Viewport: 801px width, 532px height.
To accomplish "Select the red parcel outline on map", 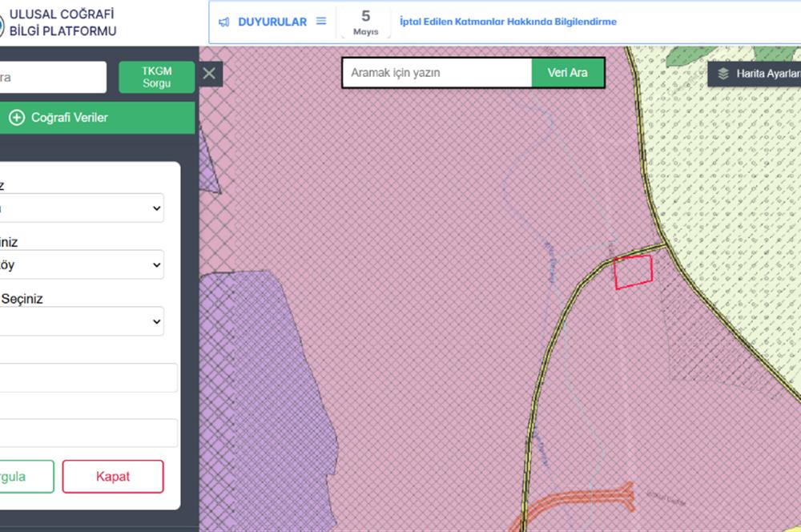I will 633,272.
